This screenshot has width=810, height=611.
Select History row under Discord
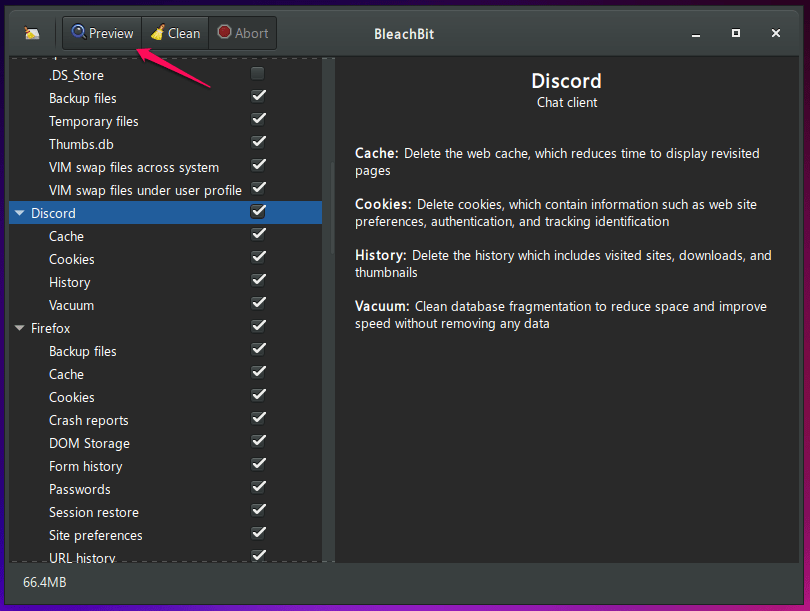pos(69,283)
